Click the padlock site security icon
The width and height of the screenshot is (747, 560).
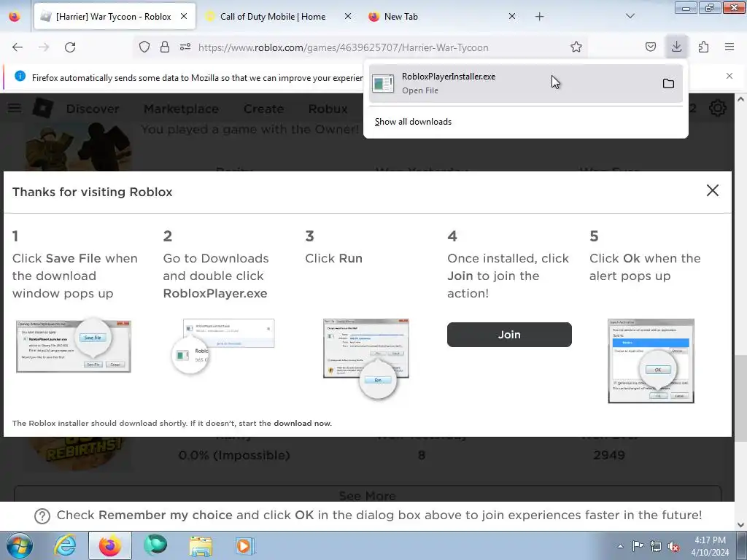165,47
